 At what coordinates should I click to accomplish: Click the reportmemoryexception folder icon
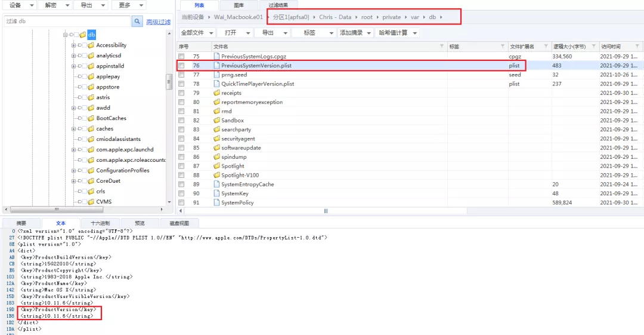click(x=217, y=102)
